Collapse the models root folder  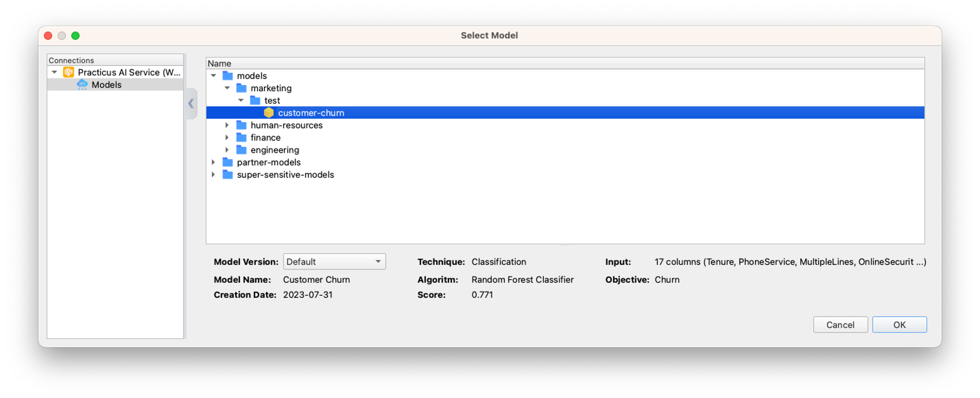[214, 76]
